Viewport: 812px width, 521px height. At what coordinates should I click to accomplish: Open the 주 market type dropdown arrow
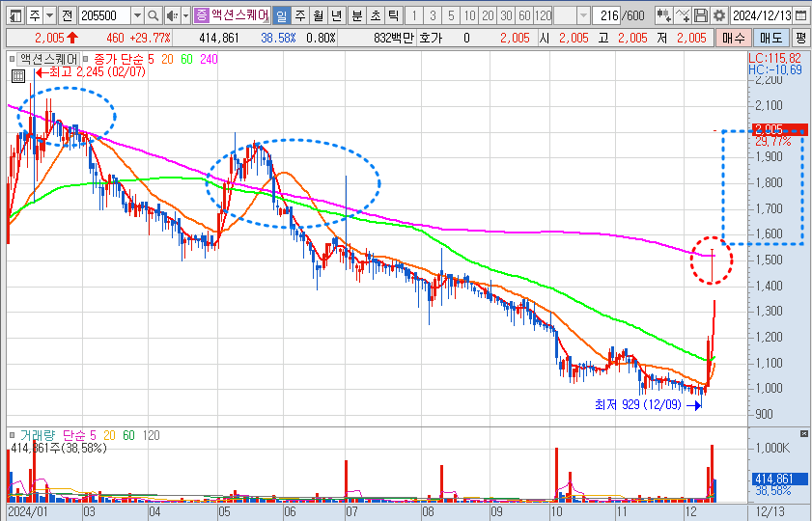49,15
